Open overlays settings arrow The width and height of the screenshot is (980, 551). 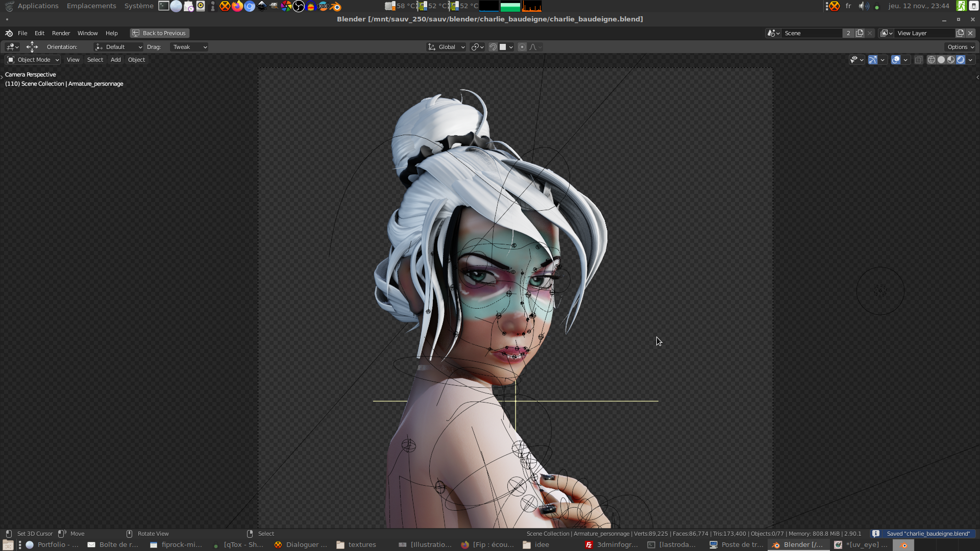[905, 60]
